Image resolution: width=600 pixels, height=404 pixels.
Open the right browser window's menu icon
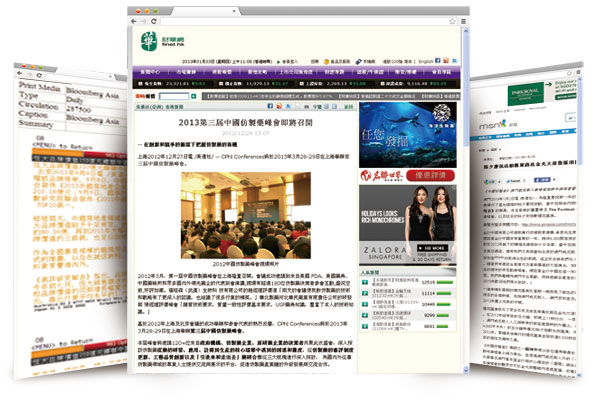[x=578, y=72]
